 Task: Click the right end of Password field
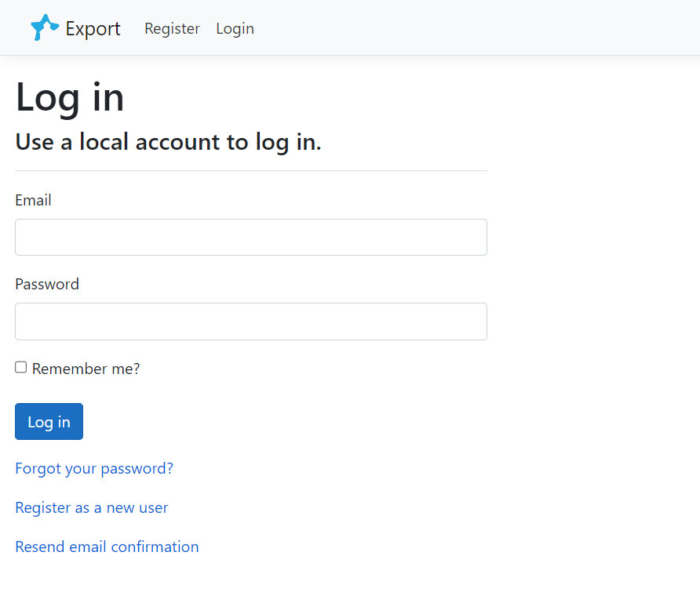pos(471,321)
